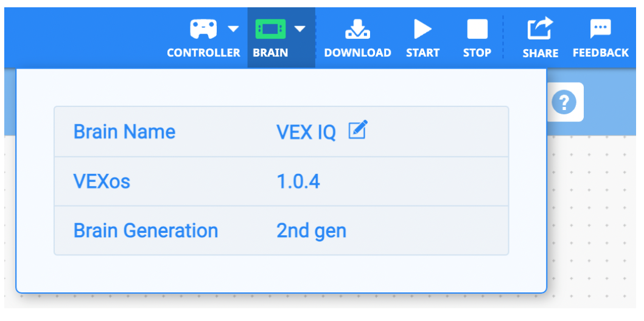Click the DOWNLOAD text label

357,53
